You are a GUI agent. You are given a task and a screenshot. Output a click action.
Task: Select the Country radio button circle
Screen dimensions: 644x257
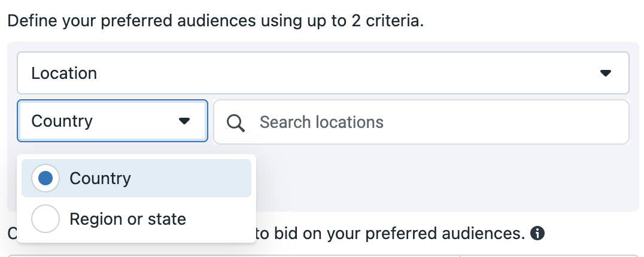(45, 178)
